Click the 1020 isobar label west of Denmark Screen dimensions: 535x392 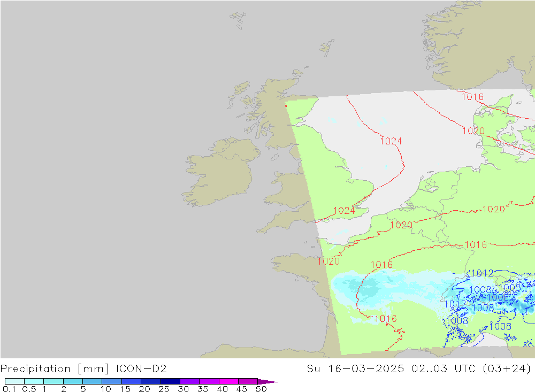(473, 130)
